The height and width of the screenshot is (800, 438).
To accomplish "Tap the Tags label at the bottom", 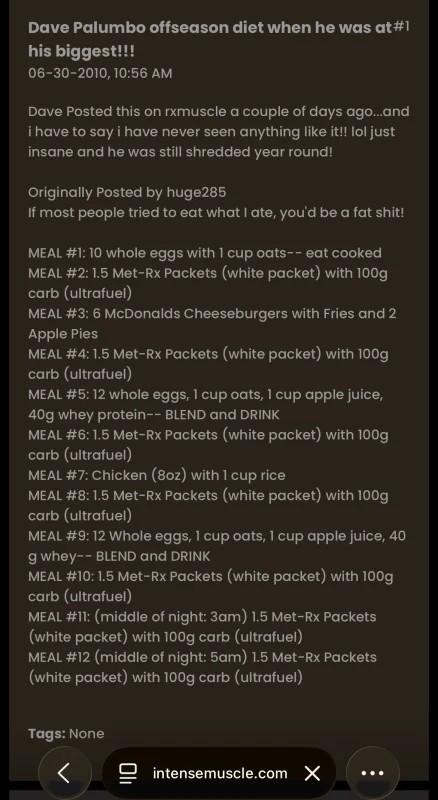I will pos(46,734).
